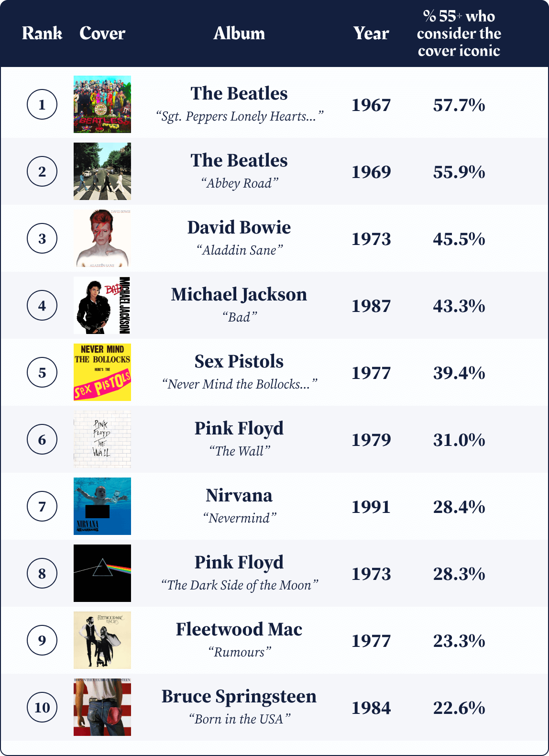Select the Sex Pistols yellow album cover
Image resolution: width=549 pixels, height=756 pixels.
(x=102, y=372)
